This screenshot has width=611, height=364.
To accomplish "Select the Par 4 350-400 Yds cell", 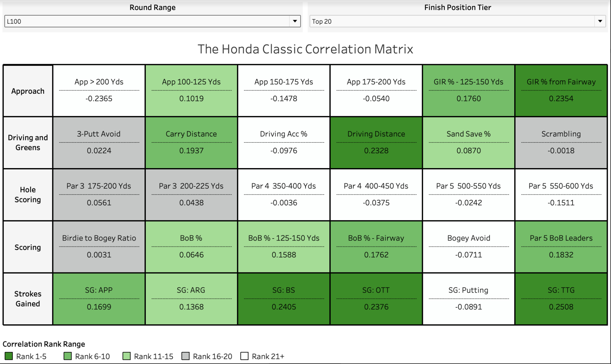I will pos(284,195).
